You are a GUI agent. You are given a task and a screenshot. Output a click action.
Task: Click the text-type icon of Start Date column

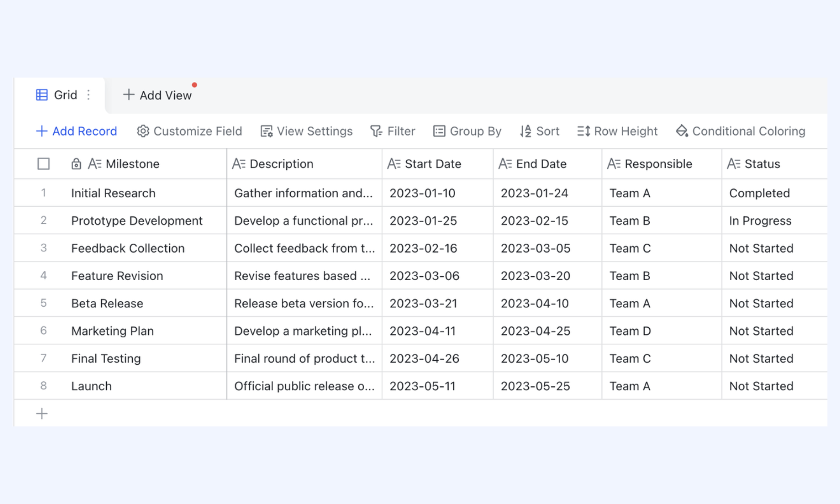[394, 164]
